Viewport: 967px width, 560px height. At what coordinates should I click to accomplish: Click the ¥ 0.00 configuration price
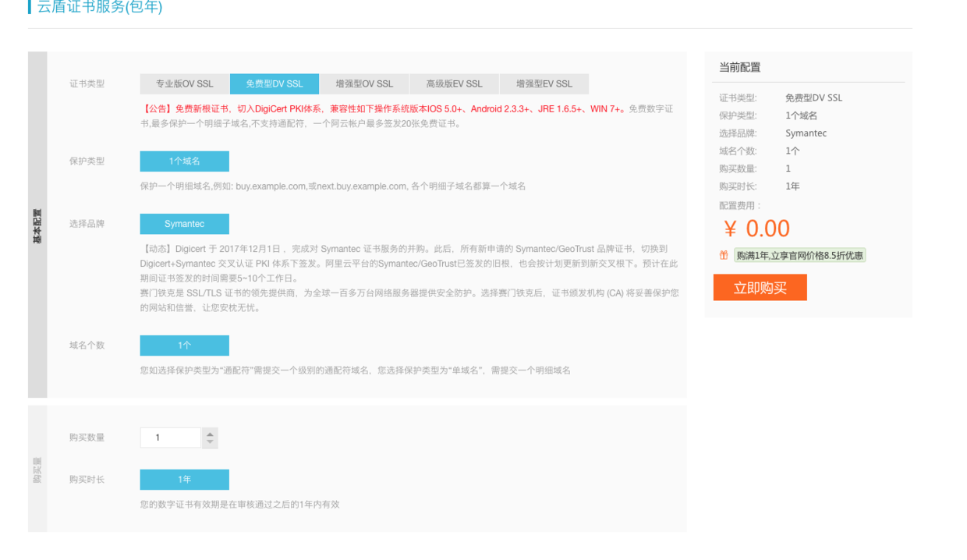click(x=756, y=229)
